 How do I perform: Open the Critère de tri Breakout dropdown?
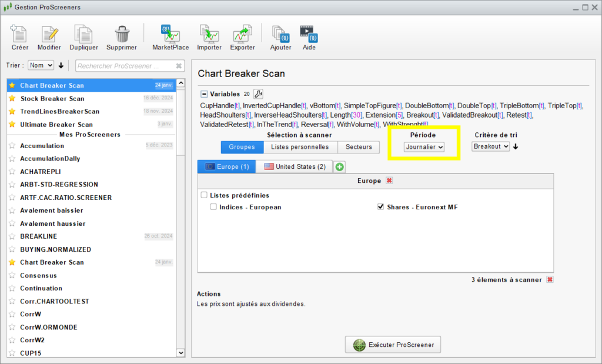pyautogui.click(x=490, y=146)
